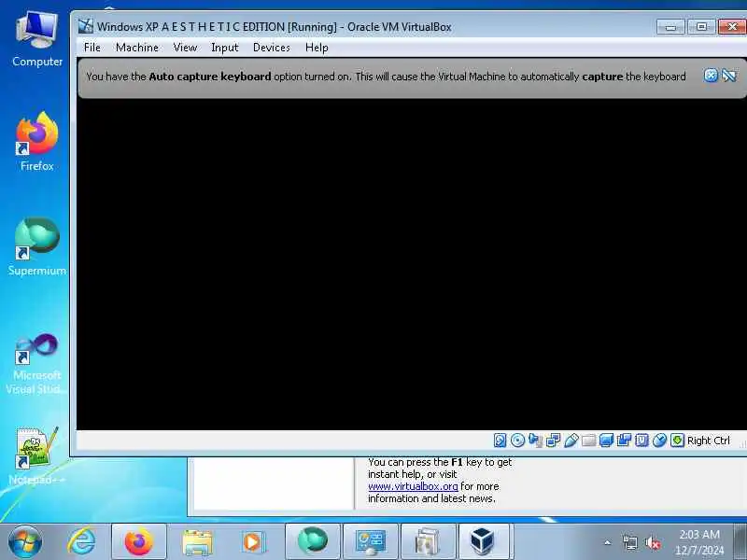Image resolution: width=747 pixels, height=560 pixels.
Task: Click the recording indicator icon in status bar
Action: [x=624, y=441]
